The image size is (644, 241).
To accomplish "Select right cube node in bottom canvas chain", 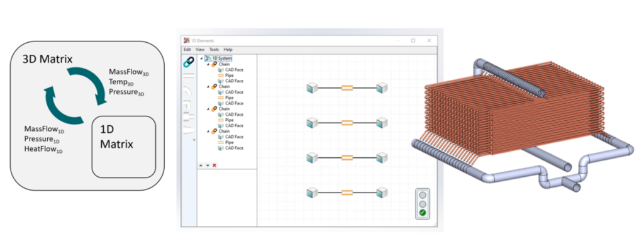I will [x=382, y=192].
